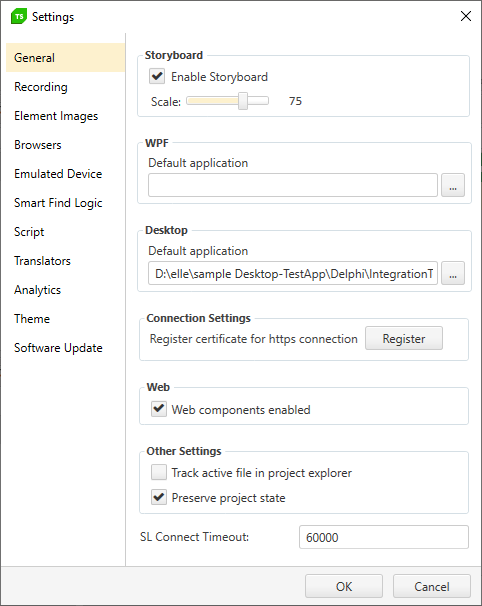Screen dimensions: 482x606
Task: Click the Cancel button
Action: [432, 586]
